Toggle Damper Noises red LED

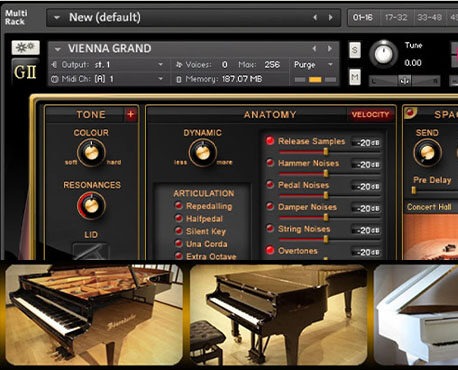pos(270,206)
